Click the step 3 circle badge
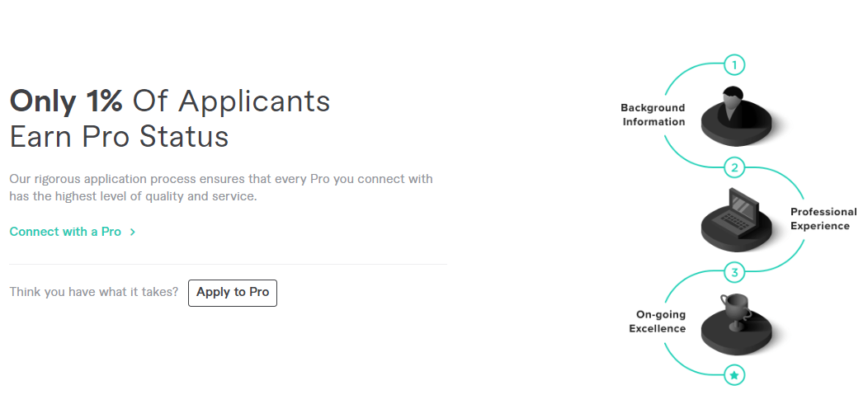This screenshot has height=409, width=868. tap(734, 272)
